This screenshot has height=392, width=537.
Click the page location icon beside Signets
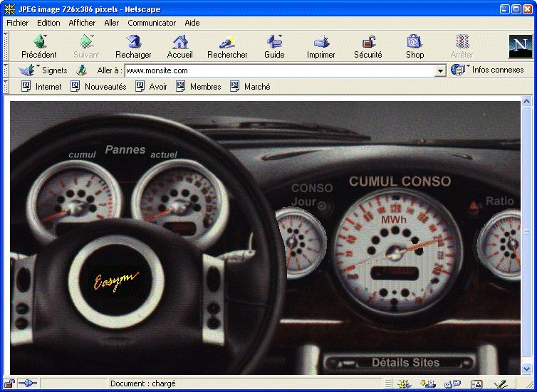pos(81,70)
